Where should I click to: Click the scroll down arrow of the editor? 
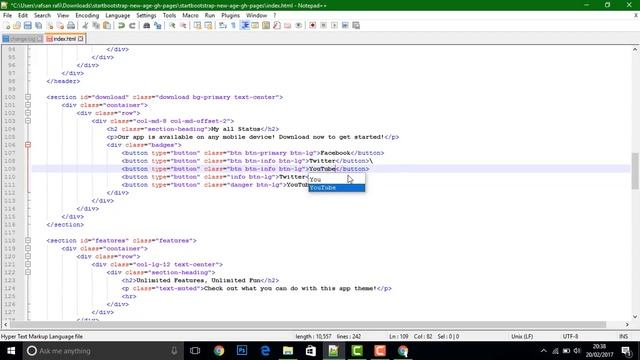click(635, 316)
